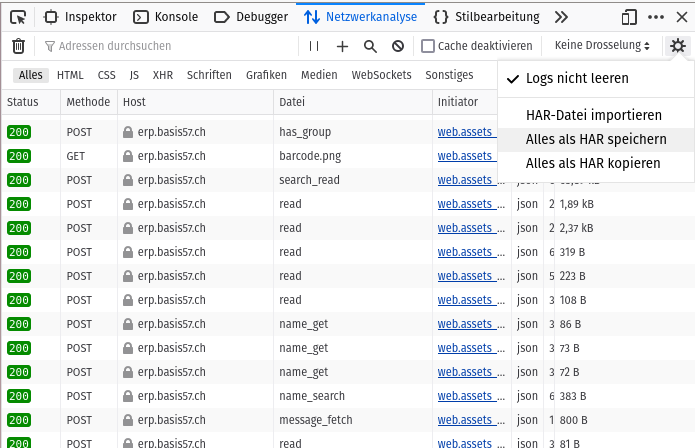Select the XHR filter
695x448 pixels.
pos(163,75)
